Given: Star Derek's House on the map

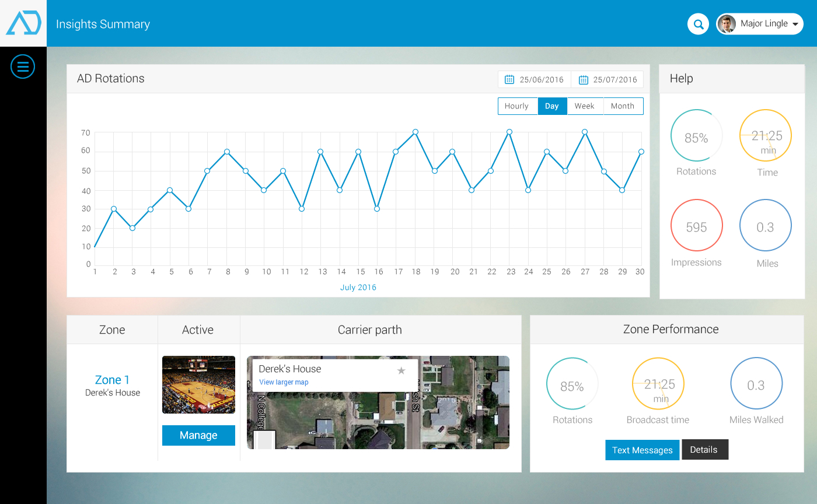Looking at the screenshot, I should click(401, 370).
